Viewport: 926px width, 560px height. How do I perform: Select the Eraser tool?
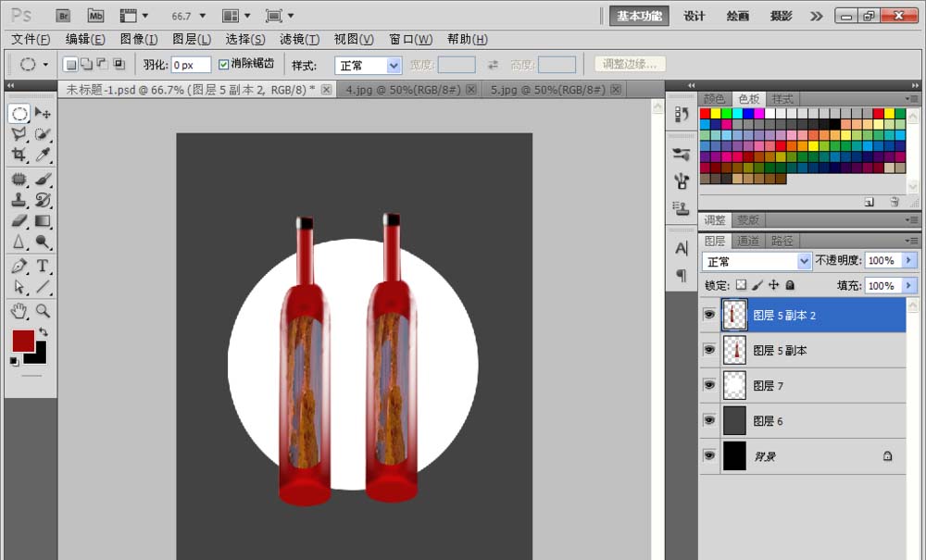click(x=19, y=221)
